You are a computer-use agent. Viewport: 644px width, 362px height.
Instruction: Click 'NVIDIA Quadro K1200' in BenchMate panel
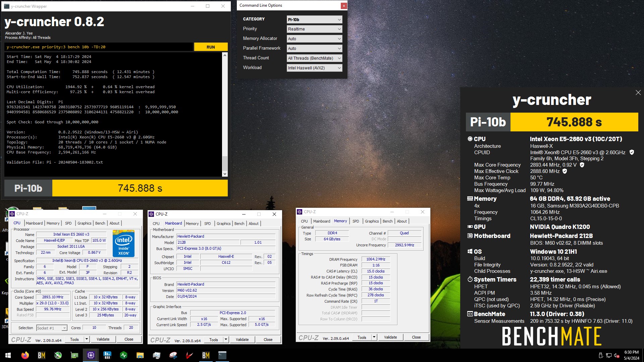point(560,227)
